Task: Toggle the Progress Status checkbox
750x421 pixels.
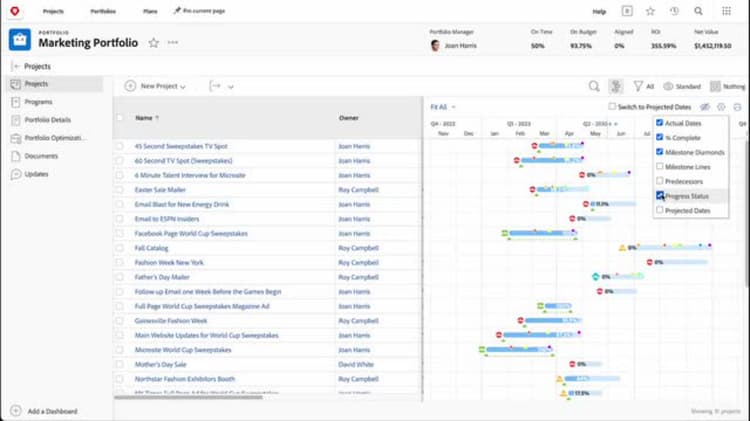Action: pos(660,195)
